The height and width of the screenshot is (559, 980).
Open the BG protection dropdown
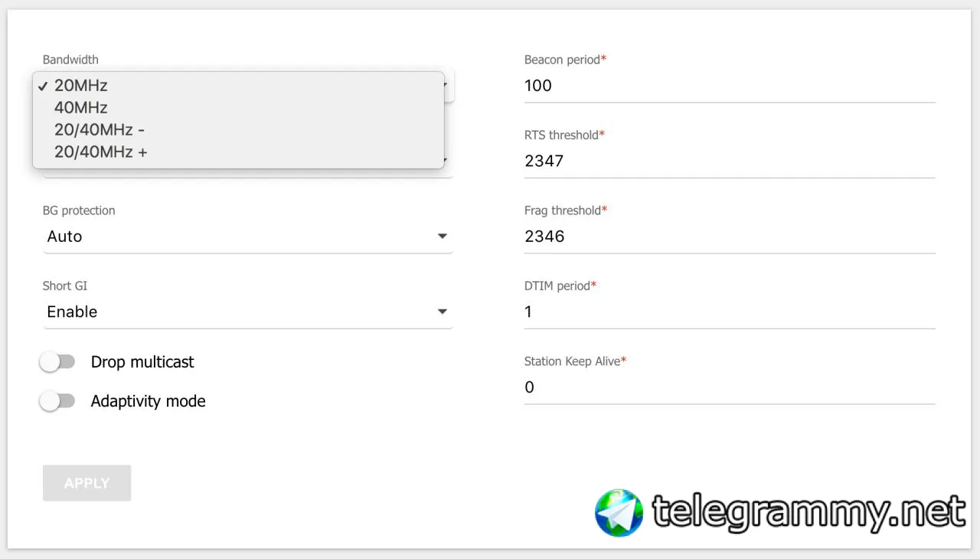tap(247, 237)
